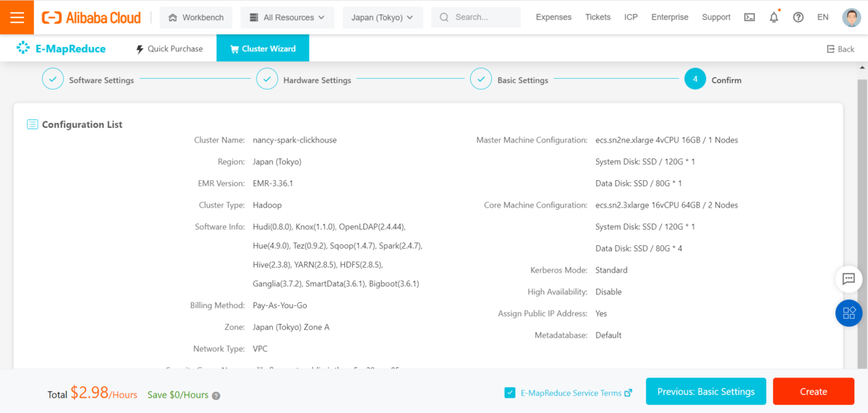Click the red Create button
868x413 pixels.
tap(813, 391)
